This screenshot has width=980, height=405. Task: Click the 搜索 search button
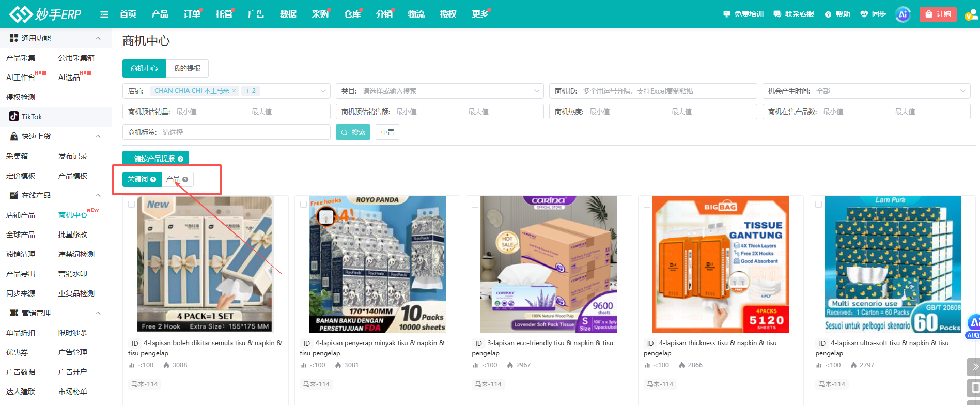coord(353,132)
